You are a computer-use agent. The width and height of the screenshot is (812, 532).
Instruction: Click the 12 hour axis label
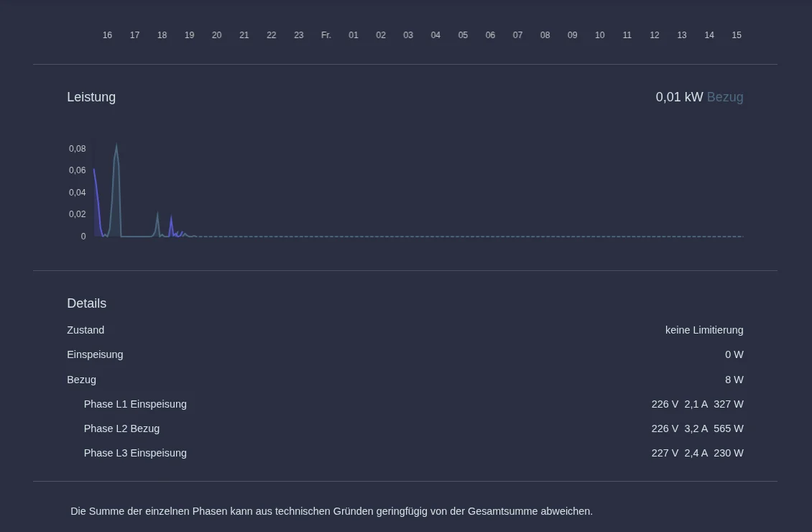point(655,35)
